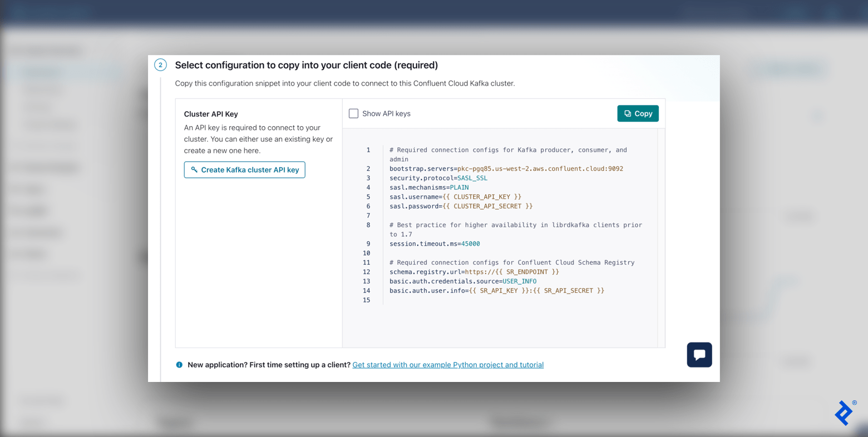Click the key icon on the API key button
The image size is (868, 437).
tap(194, 170)
